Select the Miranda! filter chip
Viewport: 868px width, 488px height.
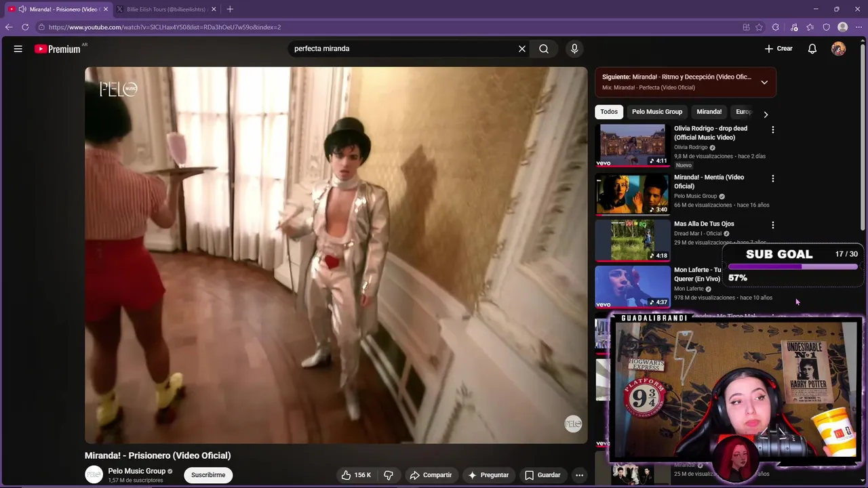[x=709, y=112]
